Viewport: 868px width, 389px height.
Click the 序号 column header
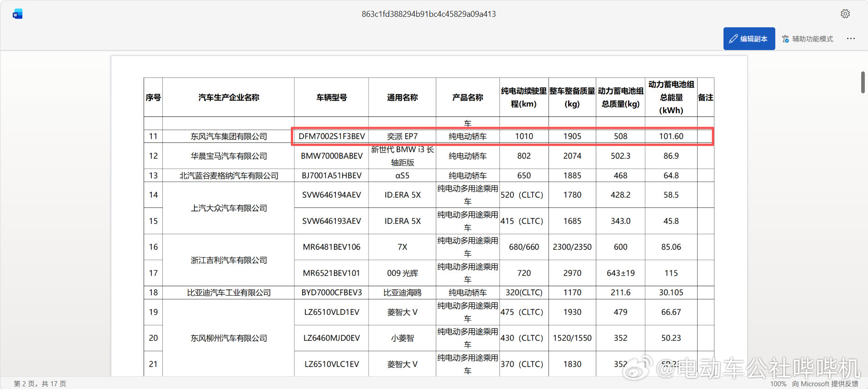pos(153,97)
